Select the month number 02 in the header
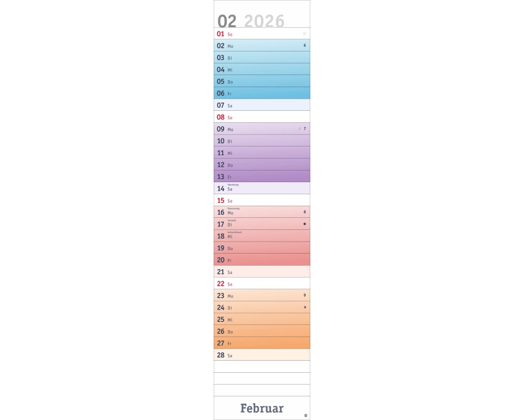525x420 pixels. (x=227, y=21)
